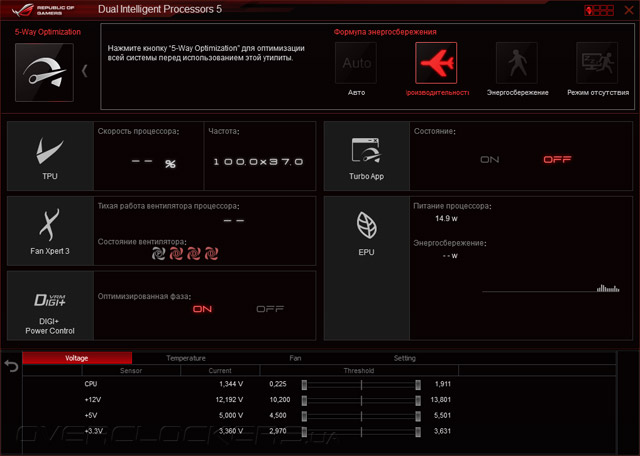The image size is (640, 456).
Task: Click the third fan status icon
Action: (193, 254)
